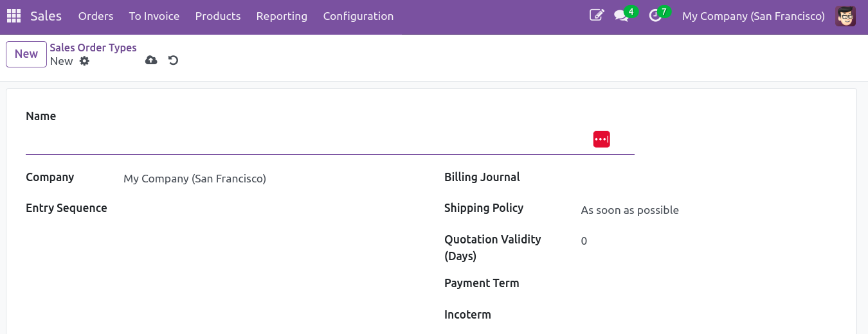Open the Shipping Policy dropdown
This screenshot has height=334, width=868.
tap(707, 210)
